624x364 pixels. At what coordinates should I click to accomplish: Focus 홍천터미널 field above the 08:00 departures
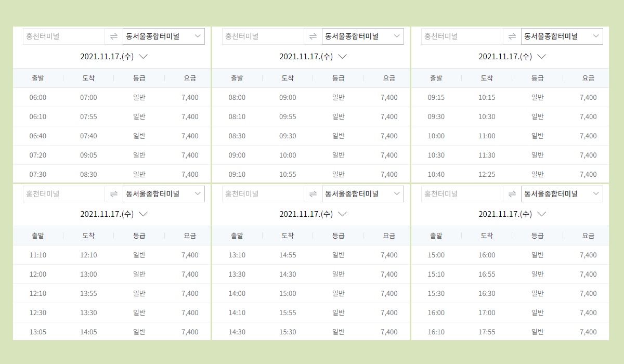click(x=263, y=36)
